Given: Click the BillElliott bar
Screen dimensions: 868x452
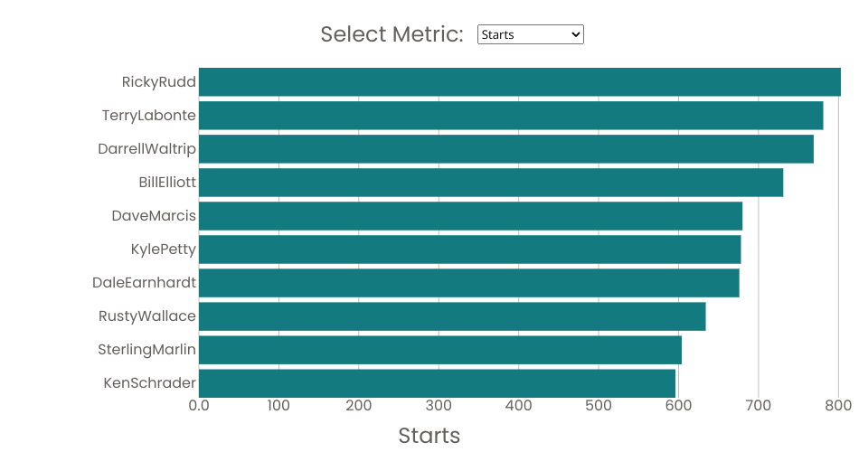Looking at the screenshot, I should pyautogui.click(x=491, y=183).
